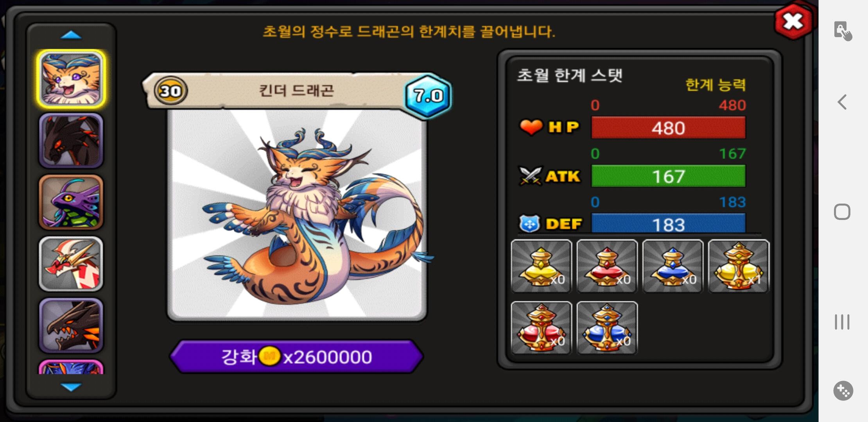Tap the red HP 480 bar
The image size is (868, 422).
[x=668, y=128]
